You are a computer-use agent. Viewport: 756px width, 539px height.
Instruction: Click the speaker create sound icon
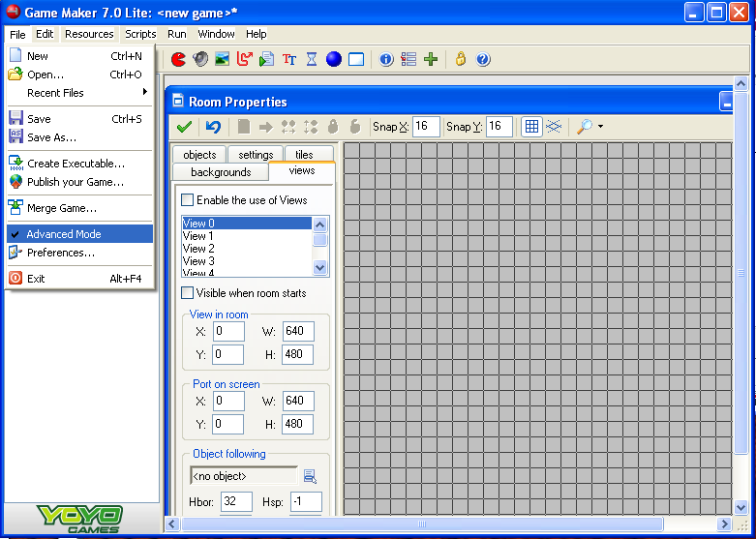click(x=200, y=59)
